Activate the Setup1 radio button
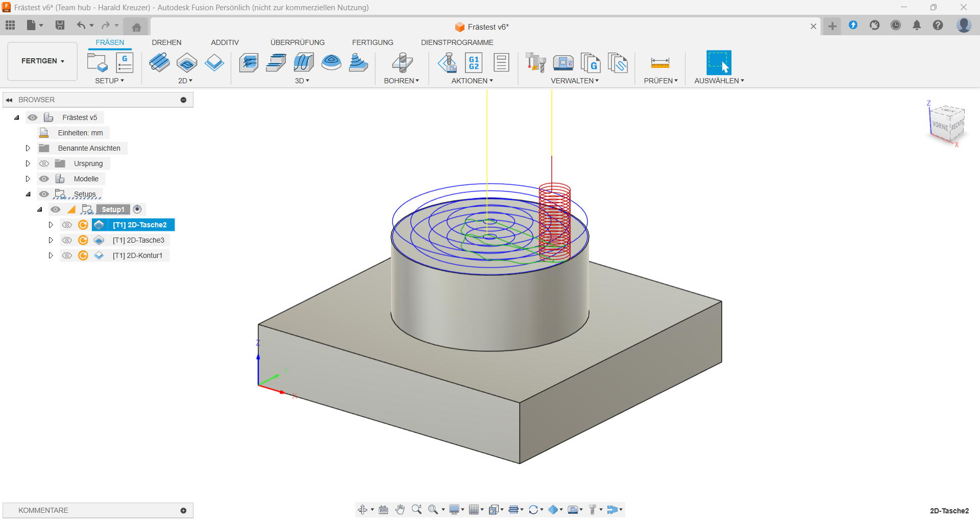980x521 pixels. 137,209
